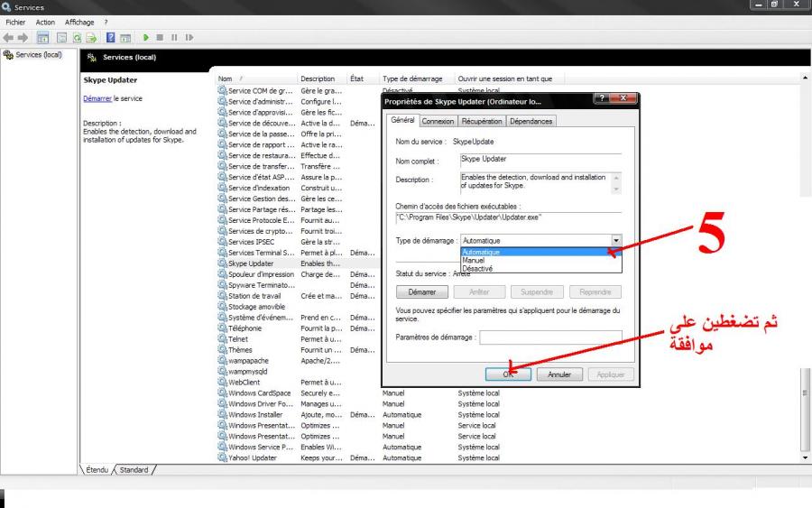Switch to the Connexion tab
This screenshot has width=812, height=508.
[438, 121]
